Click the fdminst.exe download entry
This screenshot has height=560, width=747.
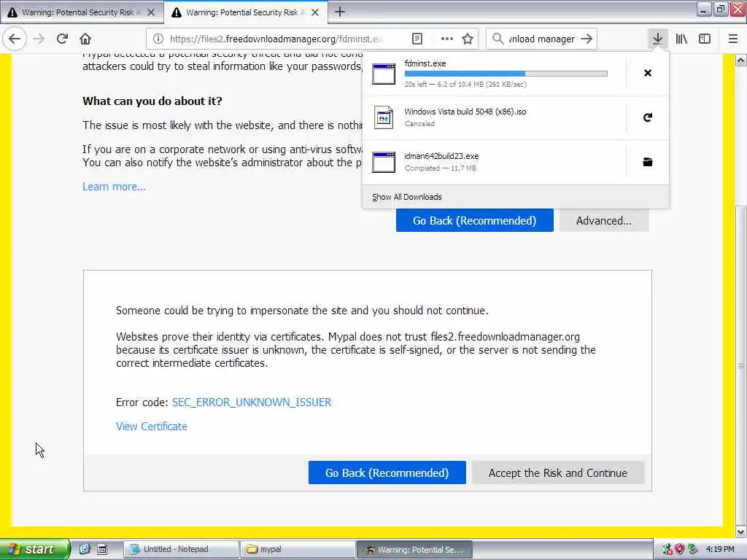(494, 74)
